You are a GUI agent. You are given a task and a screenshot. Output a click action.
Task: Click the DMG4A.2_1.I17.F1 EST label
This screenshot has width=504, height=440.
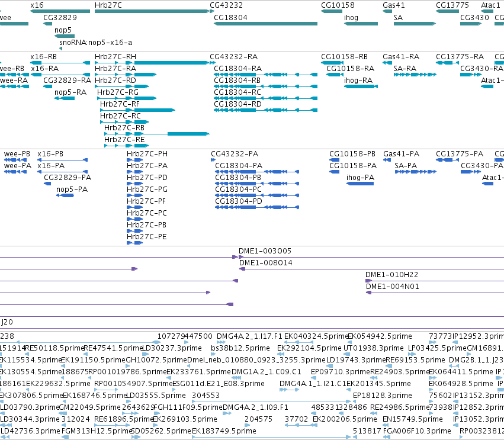(249, 336)
